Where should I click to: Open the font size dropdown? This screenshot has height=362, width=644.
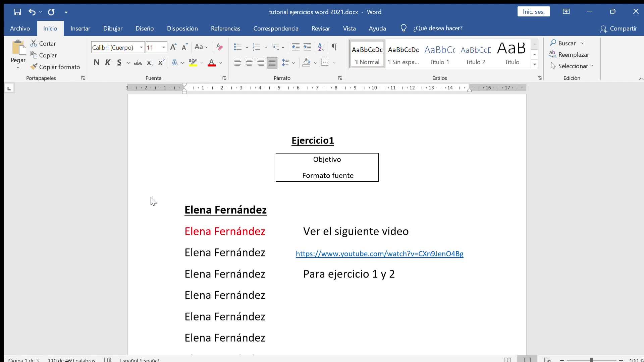(x=164, y=47)
